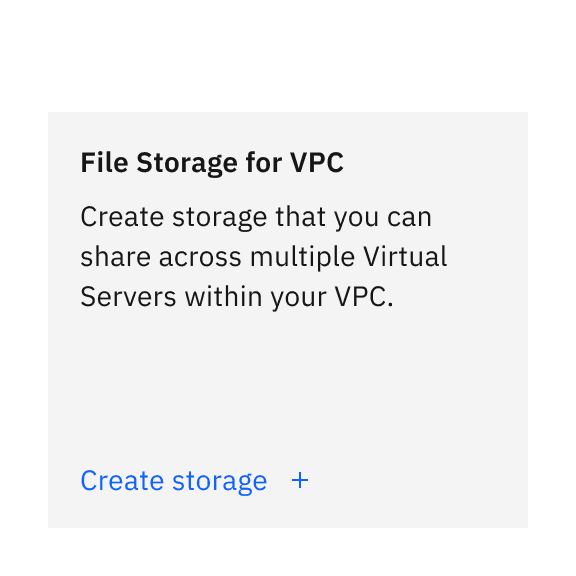
Task: Click the word 'File' in the bold title
Action: [x=104, y=162]
